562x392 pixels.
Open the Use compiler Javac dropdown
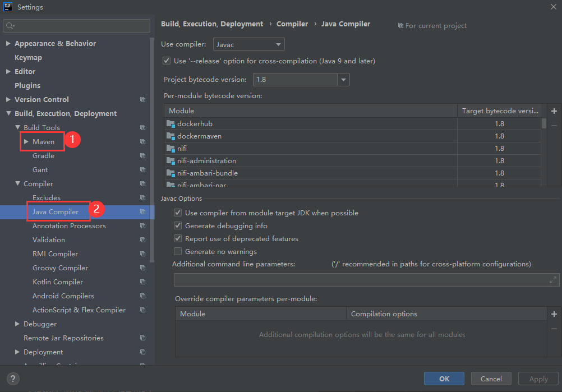point(248,44)
